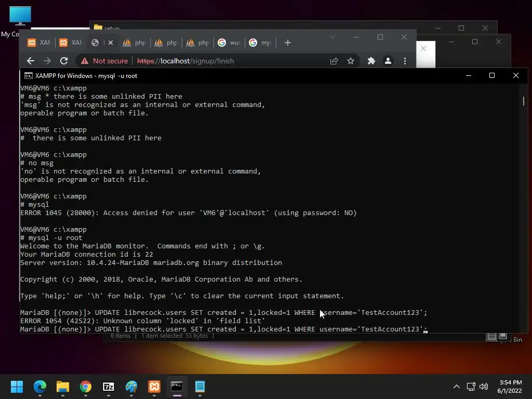Open volume control tray icon
The width and height of the screenshot is (532, 399).
click(x=484, y=387)
